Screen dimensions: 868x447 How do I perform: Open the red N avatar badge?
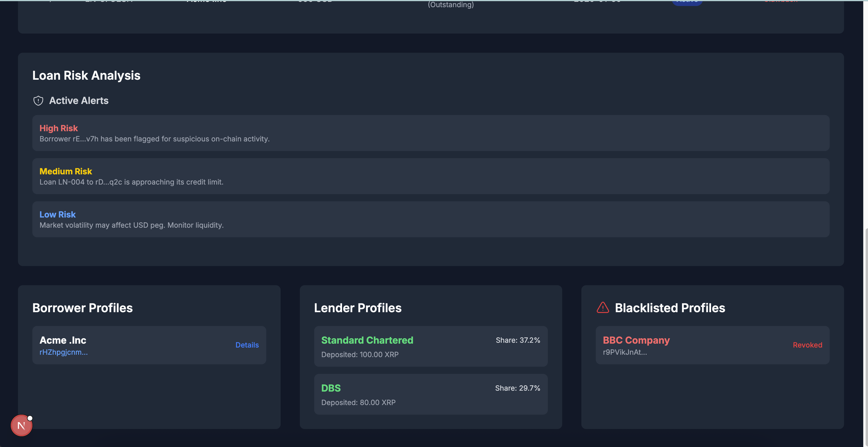21,425
